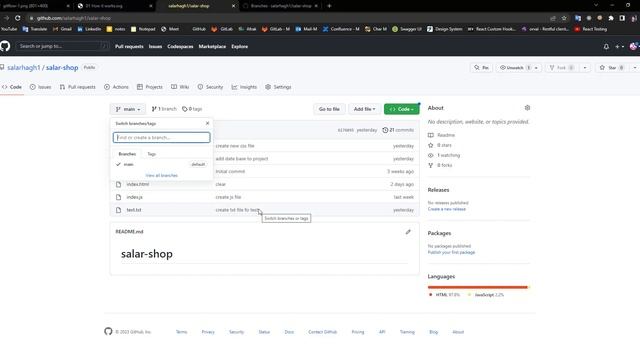
Task: Click the browser address bar URL
Action: pyautogui.click(x=73, y=18)
